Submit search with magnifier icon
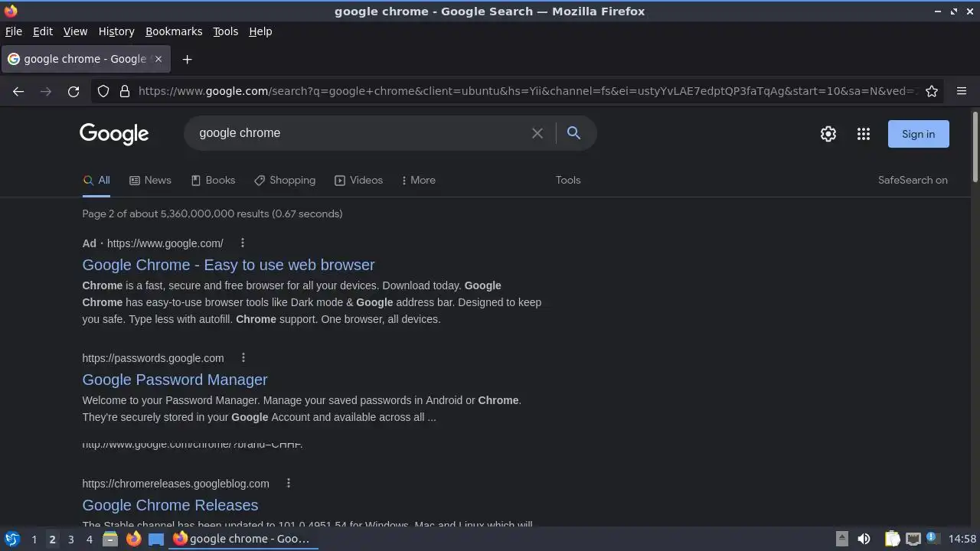Viewport: 980px width, 551px height. click(x=573, y=133)
